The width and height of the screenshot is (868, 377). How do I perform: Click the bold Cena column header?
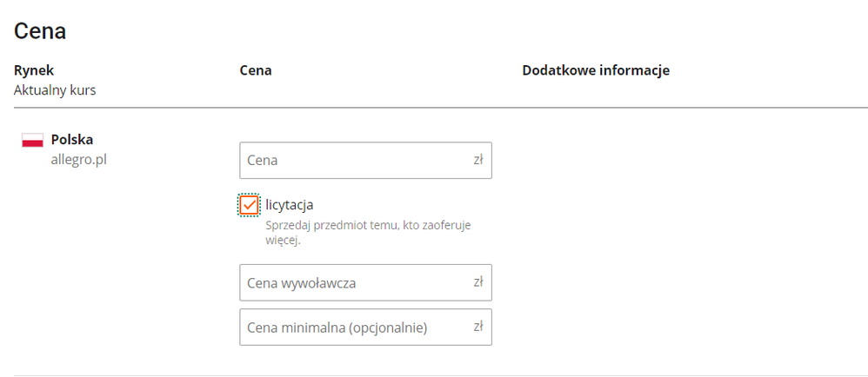click(x=256, y=70)
